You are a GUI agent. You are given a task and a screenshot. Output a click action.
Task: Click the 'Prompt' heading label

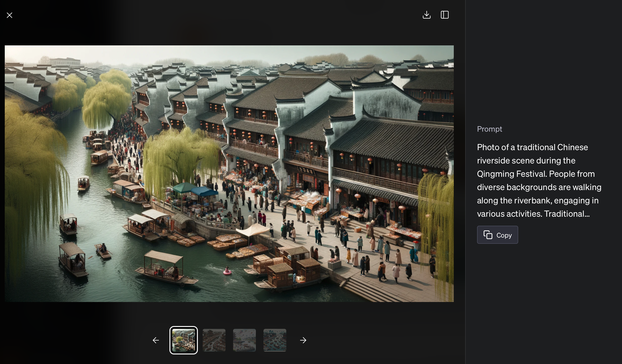click(489, 129)
